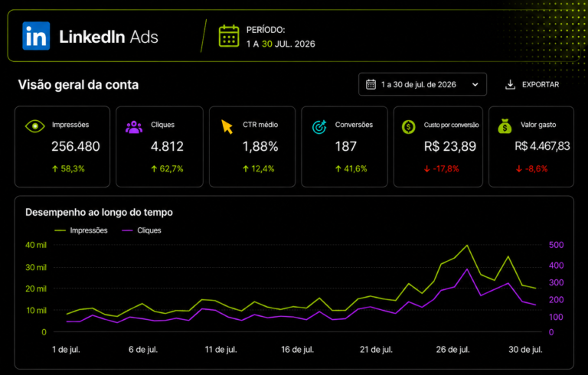Viewport: 588px width, 375px height.
Task: Click the download icon next to EXPORTAR
Action: tap(510, 84)
